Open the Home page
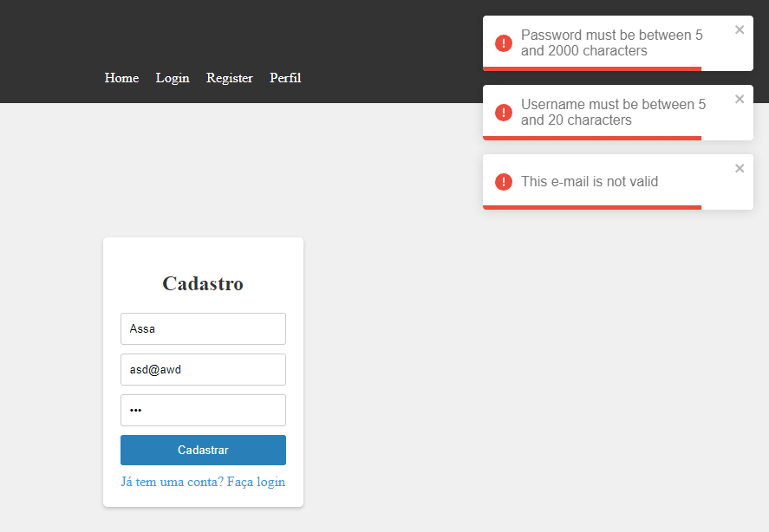 point(121,78)
